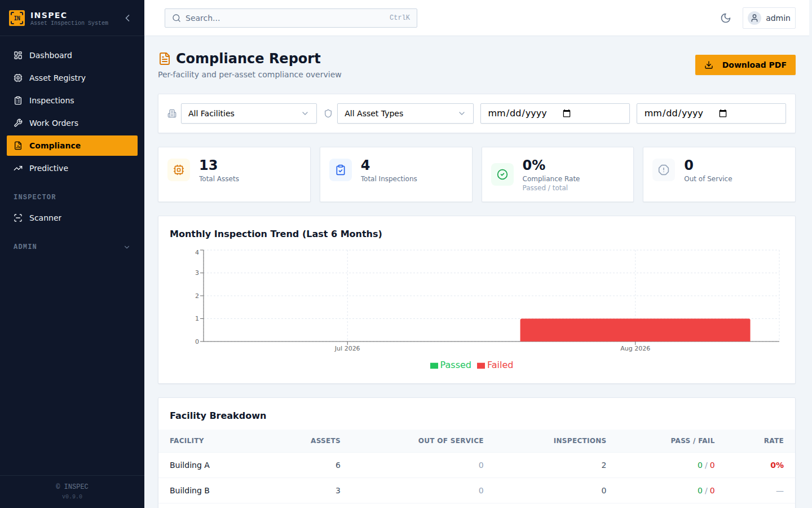Open the admin user menu
This screenshot has width=812, height=508.
pos(769,18)
